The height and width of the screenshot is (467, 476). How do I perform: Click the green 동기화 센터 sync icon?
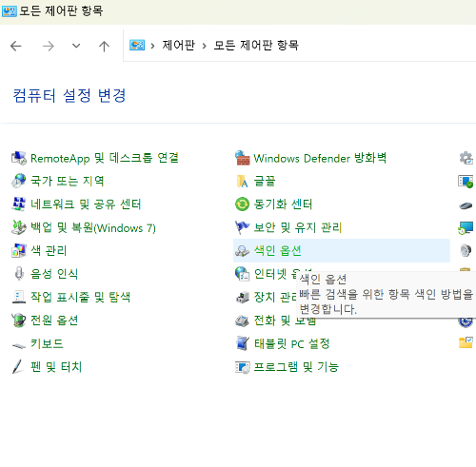(243, 204)
